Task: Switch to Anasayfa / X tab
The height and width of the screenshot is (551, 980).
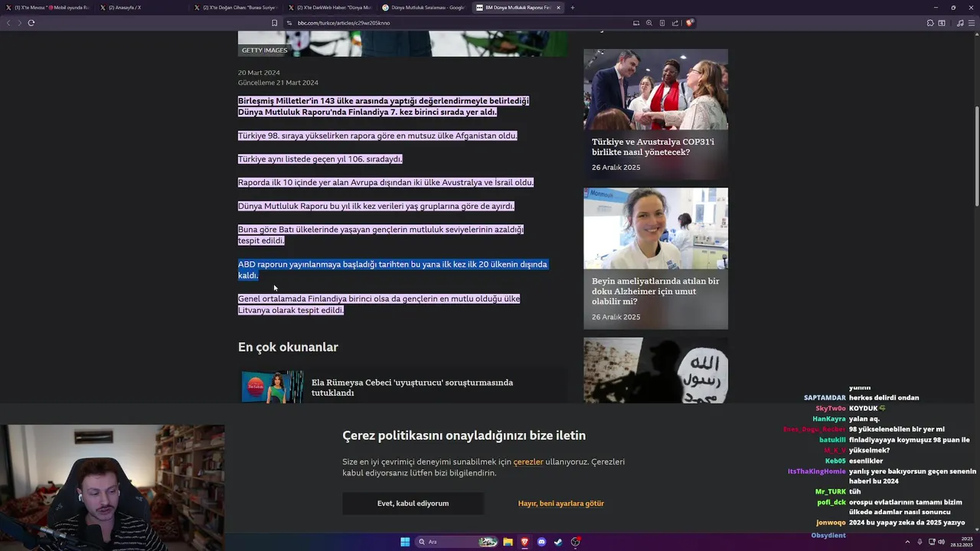Action: (x=142, y=8)
